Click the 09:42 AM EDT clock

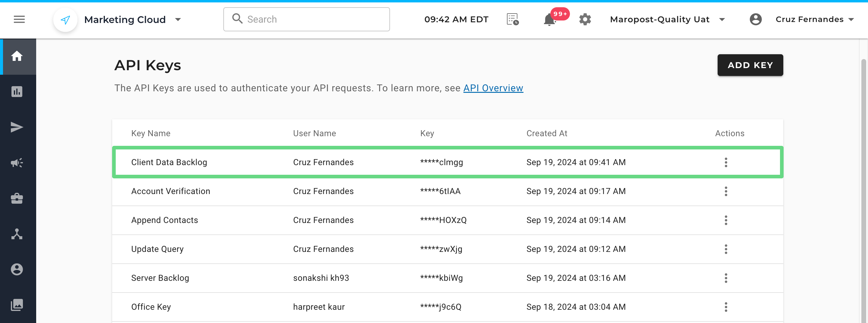point(456,20)
